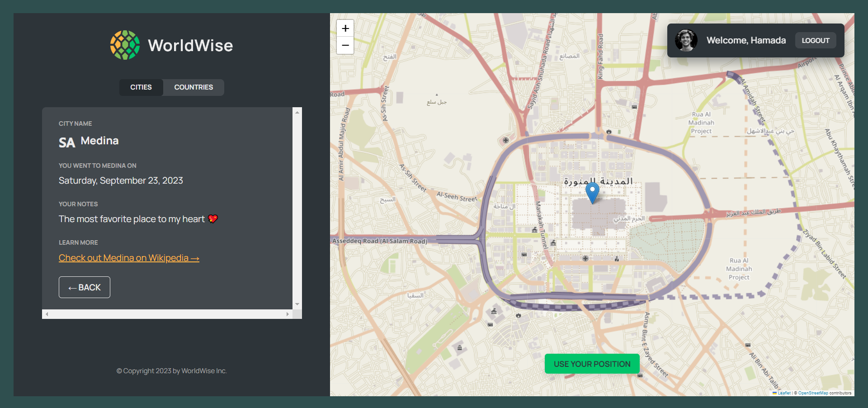
Task: Click the scroll up arrow of city panel
Action: pos(297,112)
